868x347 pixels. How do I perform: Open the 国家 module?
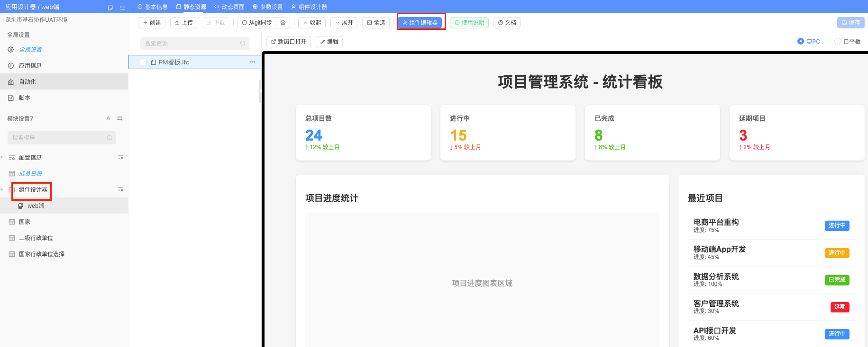point(64,222)
